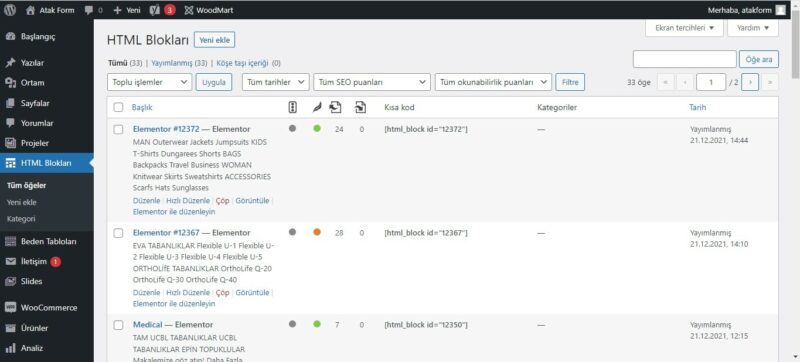Open the Toplu işlemler dropdown

point(149,82)
